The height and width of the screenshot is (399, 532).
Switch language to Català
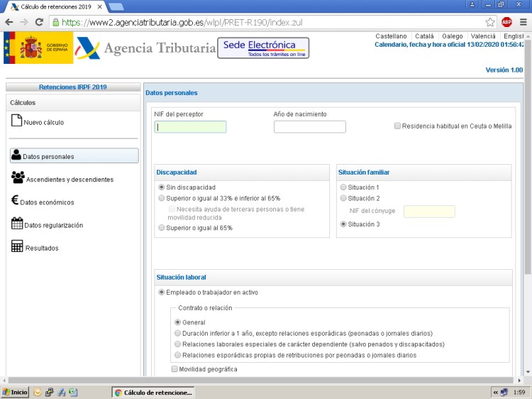423,36
